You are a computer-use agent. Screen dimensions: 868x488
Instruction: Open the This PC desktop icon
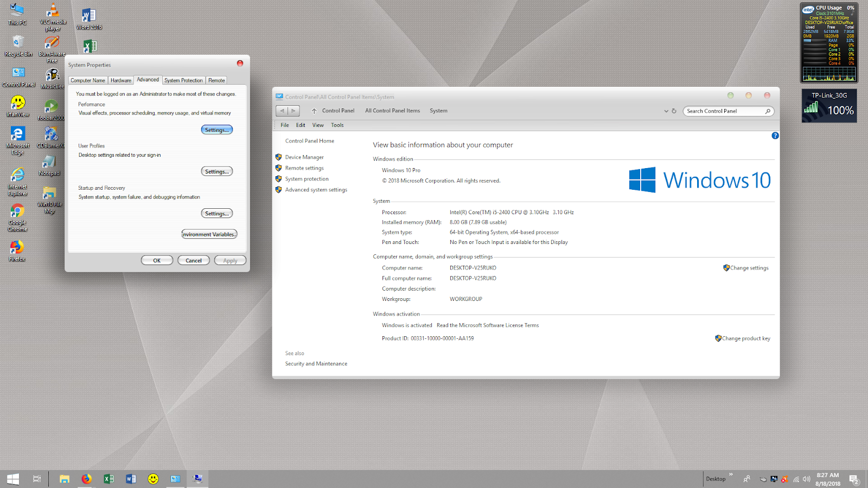tap(17, 14)
